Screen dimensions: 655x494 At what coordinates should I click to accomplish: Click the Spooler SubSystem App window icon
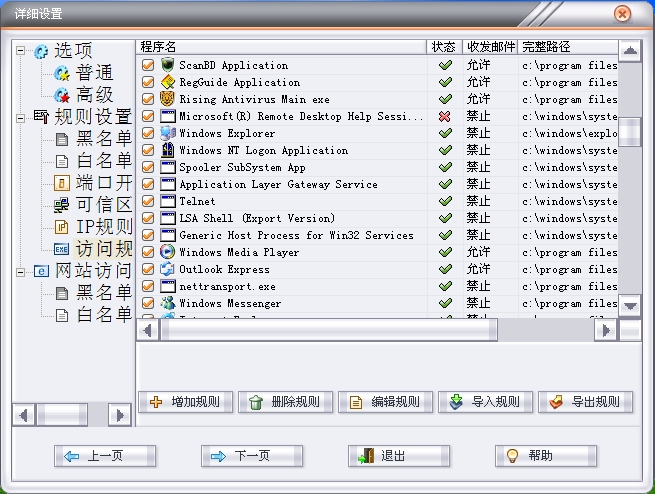click(x=168, y=167)
